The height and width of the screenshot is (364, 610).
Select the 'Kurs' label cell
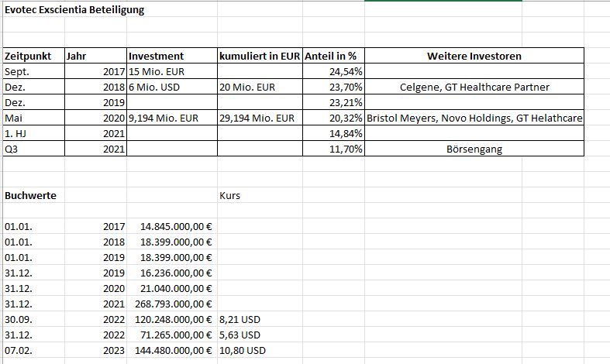(260, 195)
